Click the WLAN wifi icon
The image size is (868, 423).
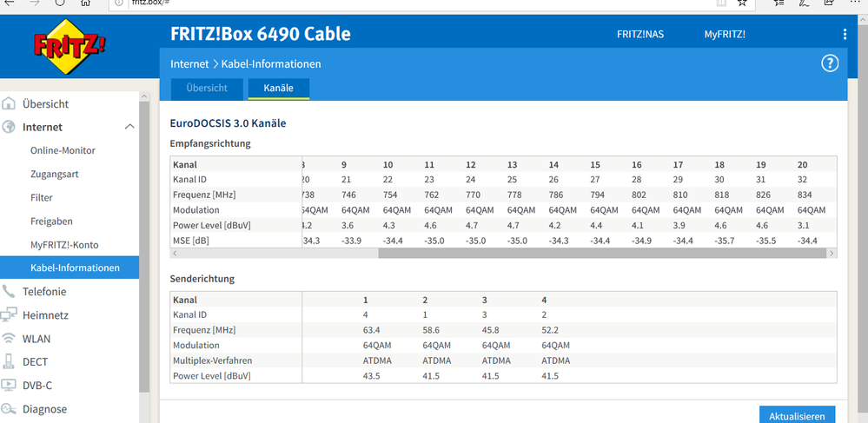pyautogui.click(x=9, y=339)
